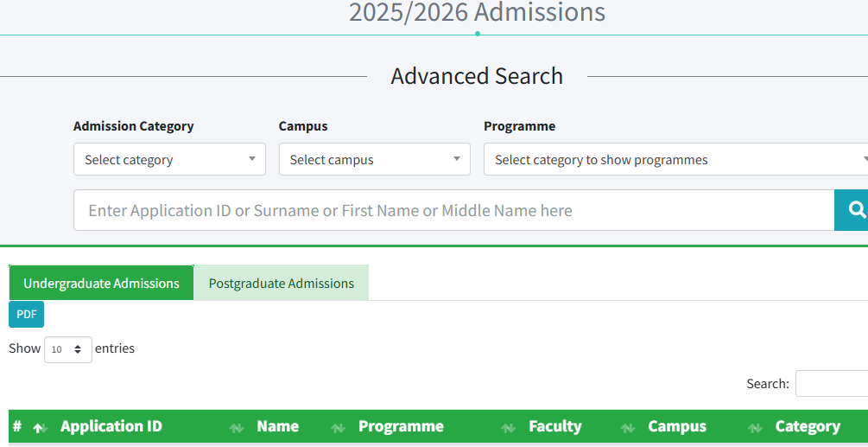
Task: Click the Advanced Search heading
Action: (477, 76)
